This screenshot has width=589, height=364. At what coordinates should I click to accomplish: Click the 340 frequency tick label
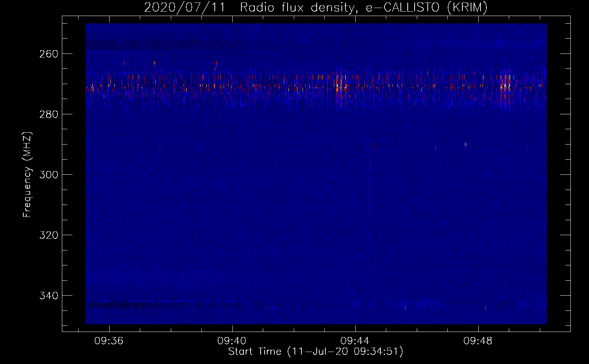point(49,296)
